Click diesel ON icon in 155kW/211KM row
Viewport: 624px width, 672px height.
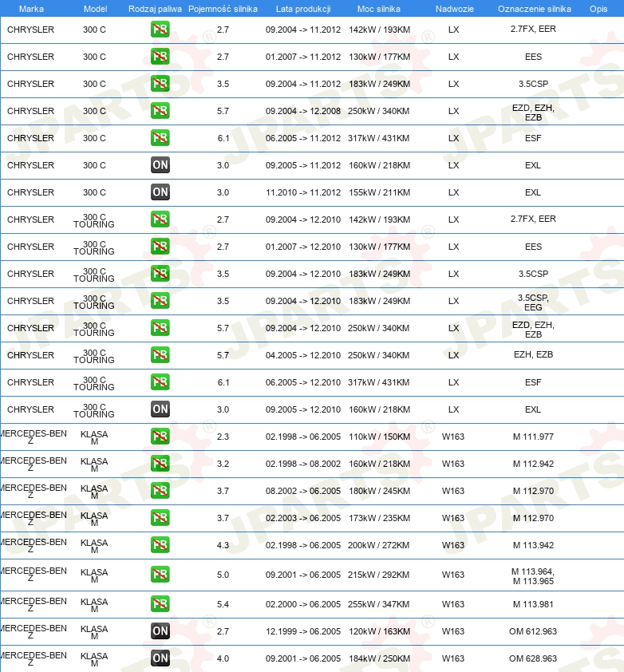[x=160, y=192]
